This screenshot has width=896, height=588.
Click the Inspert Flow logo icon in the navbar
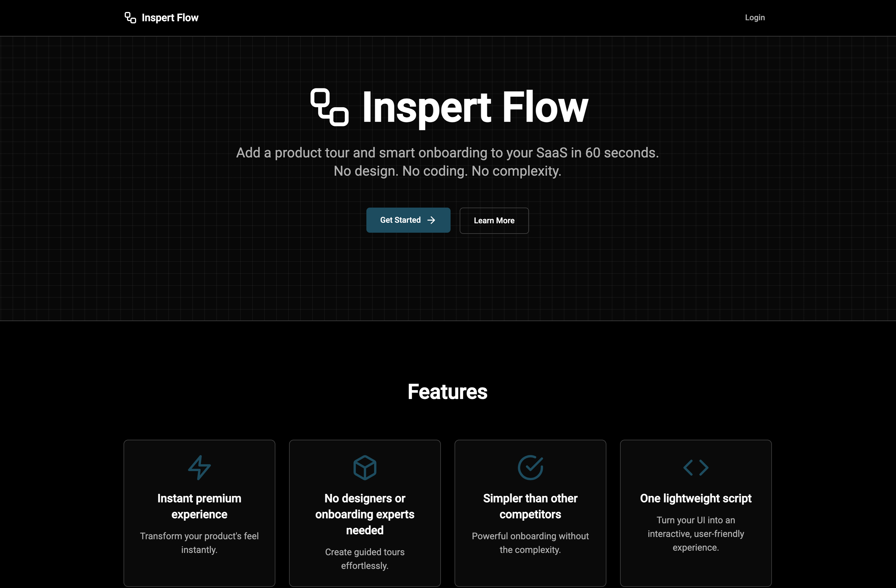click(x=130, y=18)
